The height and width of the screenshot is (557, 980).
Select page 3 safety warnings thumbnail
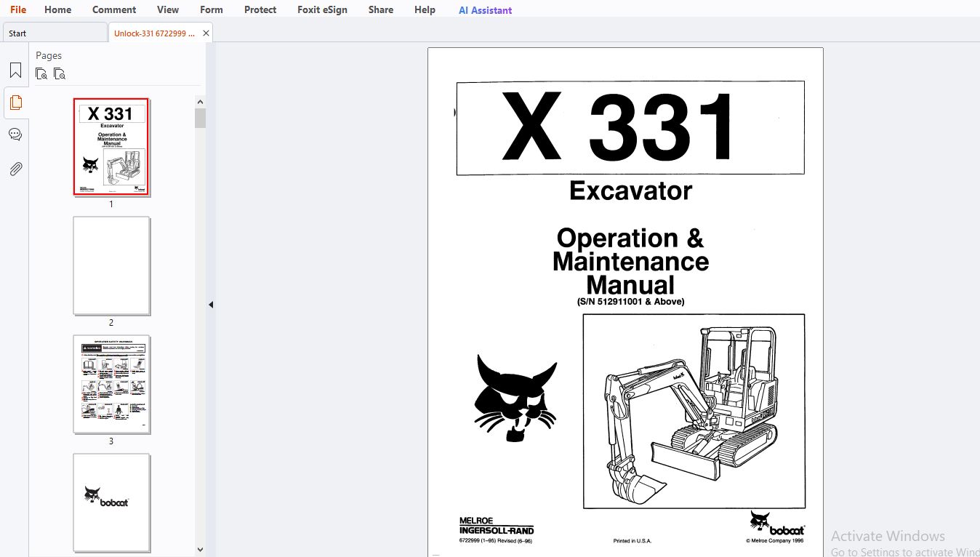click(111, 384)
